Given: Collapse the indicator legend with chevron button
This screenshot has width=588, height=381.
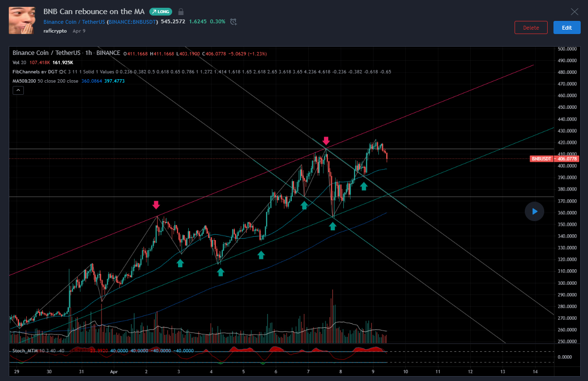Looking at the screenshot, I should (18, 90).
